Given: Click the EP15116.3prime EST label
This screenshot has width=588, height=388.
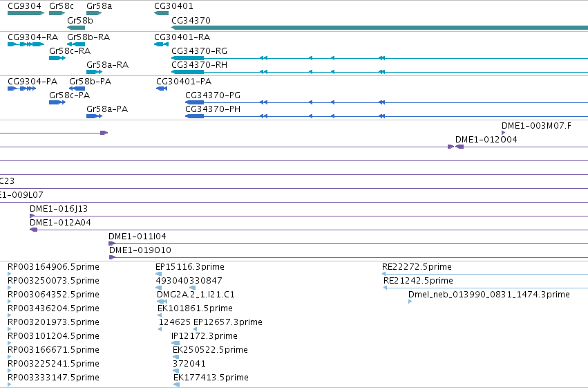Looking at the screenshot, I should [x=190, y=267].
